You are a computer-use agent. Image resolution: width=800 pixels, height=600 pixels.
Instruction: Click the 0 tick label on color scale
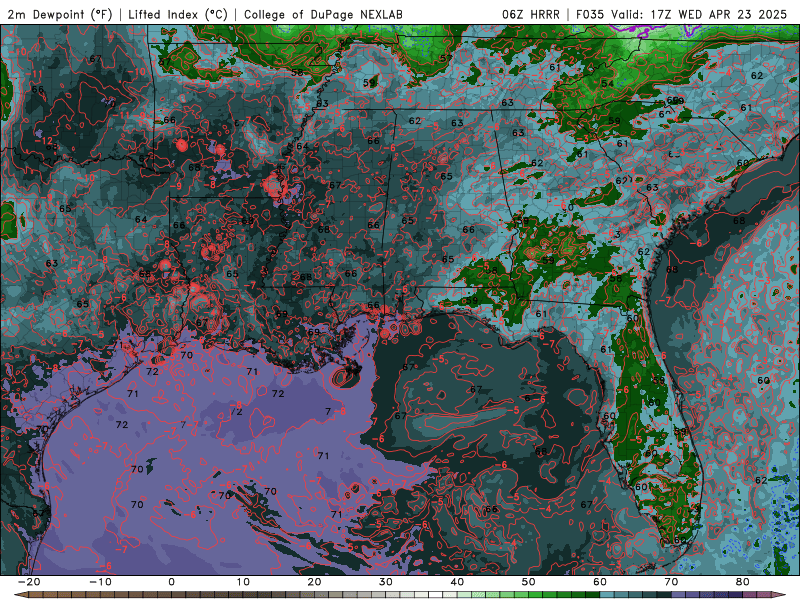(x=171, y=582)
